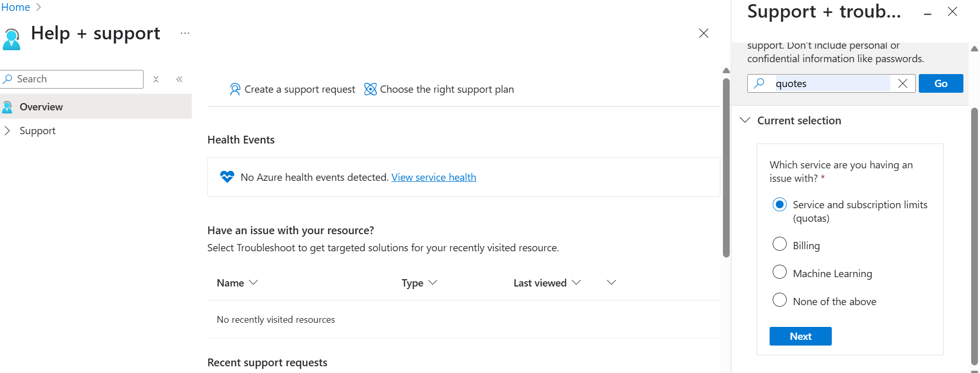This screenshot has width=980, height=373.
Task: Click the Help + support header person icon
Action: pyautogui.click(x=11, y=39)
